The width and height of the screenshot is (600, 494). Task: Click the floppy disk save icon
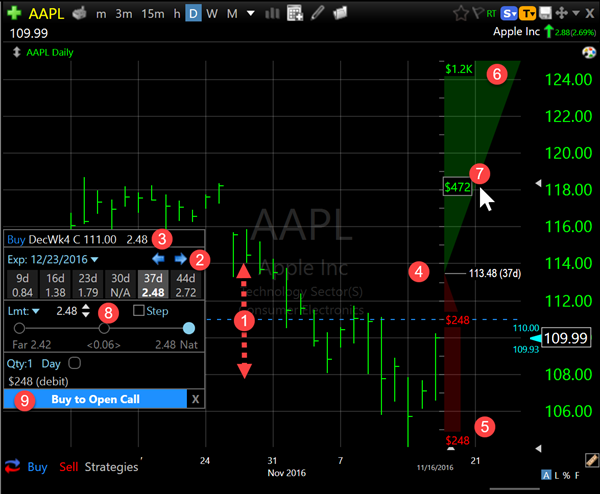(x=545, y=13)
